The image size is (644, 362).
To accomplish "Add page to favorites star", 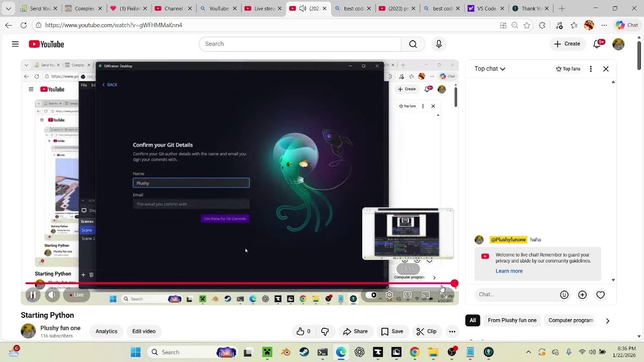I will (527, 25).
